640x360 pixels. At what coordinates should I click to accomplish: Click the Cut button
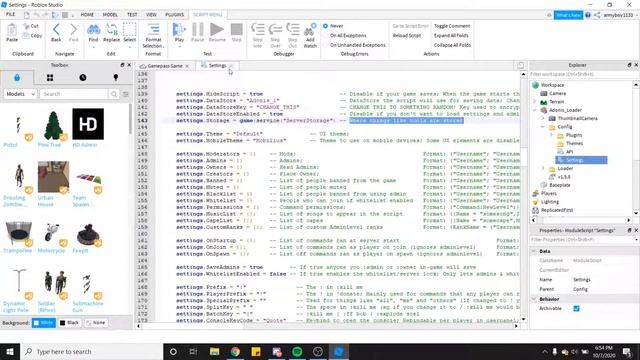pyautogui.click(x=31, y=26)
